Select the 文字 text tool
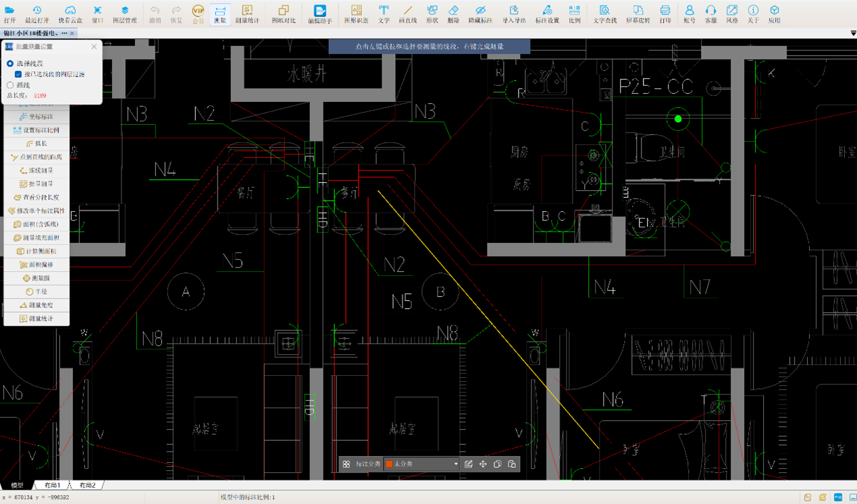 [384, 13]
